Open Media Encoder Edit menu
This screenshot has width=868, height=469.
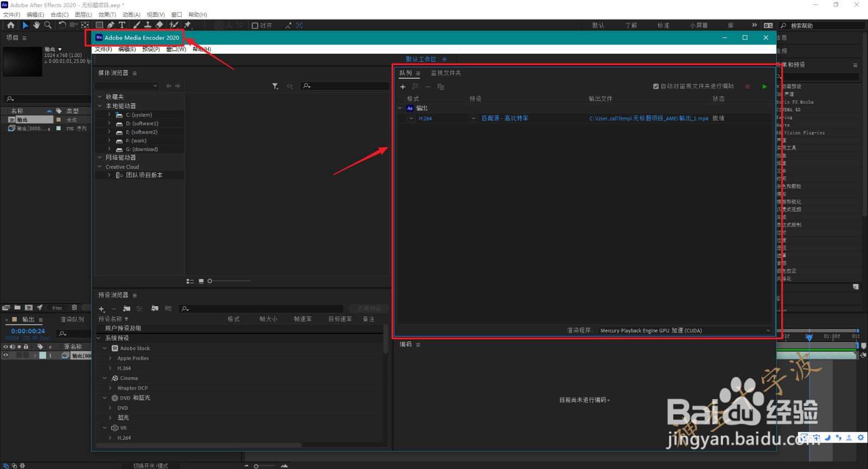[x=127, y=49]
